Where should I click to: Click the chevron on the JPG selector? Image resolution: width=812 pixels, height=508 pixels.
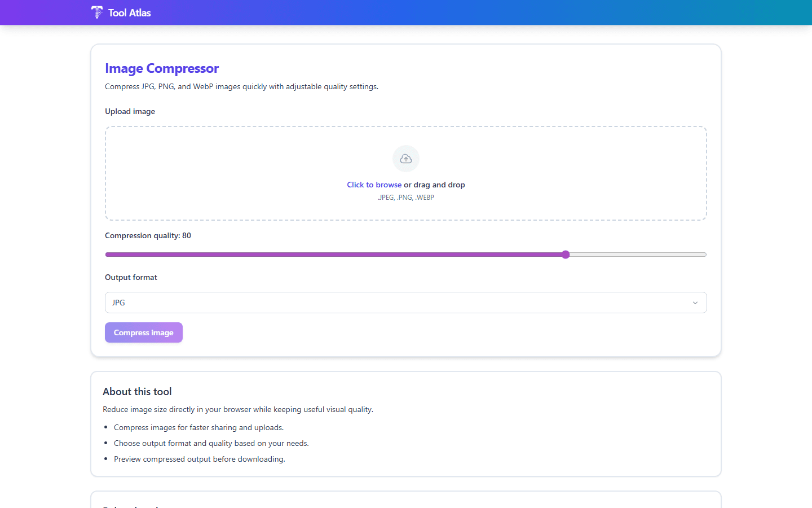695,303
